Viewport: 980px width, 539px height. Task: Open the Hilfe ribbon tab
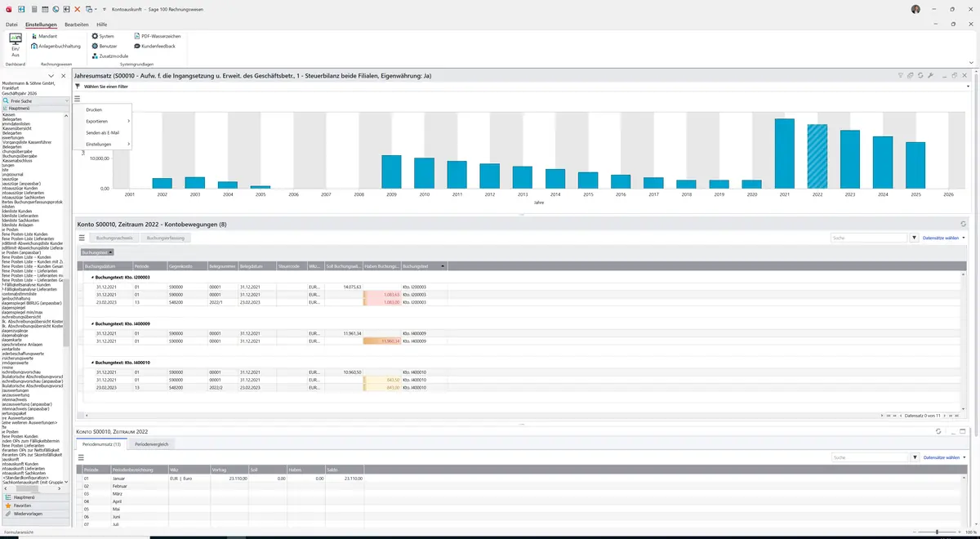pos(102,24)
